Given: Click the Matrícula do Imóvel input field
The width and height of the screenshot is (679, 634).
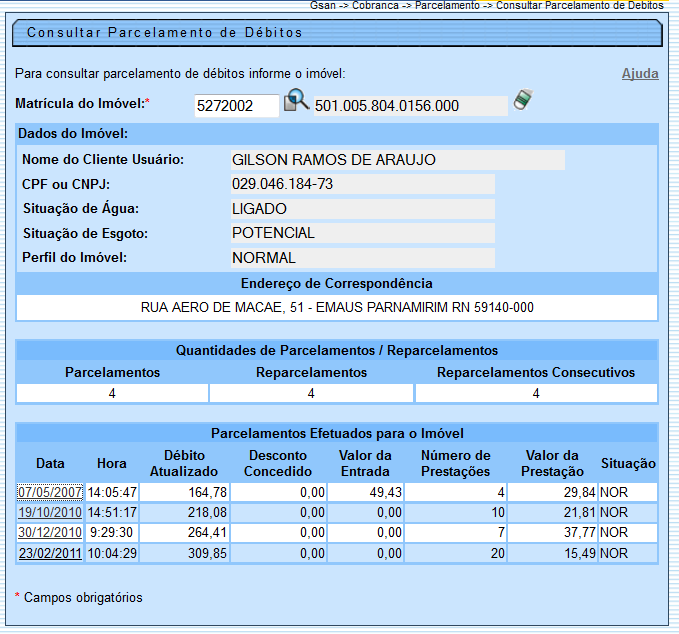Looking at the screenshot, I should 236,106.
